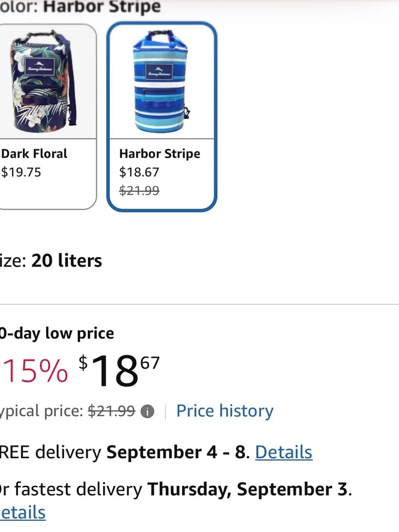Select the Harbor Stripe color option
Image resolution: width=399 pixels, height=532 pixels.
pos(162,117)
